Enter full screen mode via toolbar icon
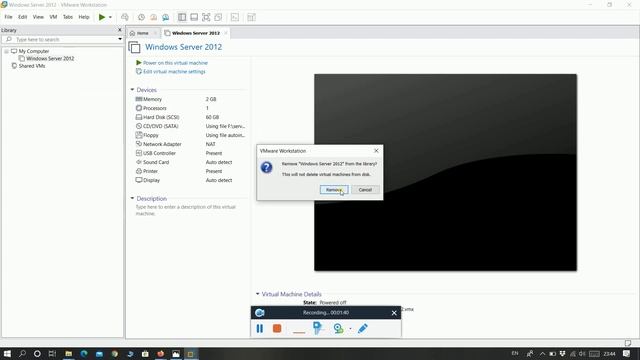Image resolution: width=640 pixels, height=360 pixels. [x=206, y=17]
